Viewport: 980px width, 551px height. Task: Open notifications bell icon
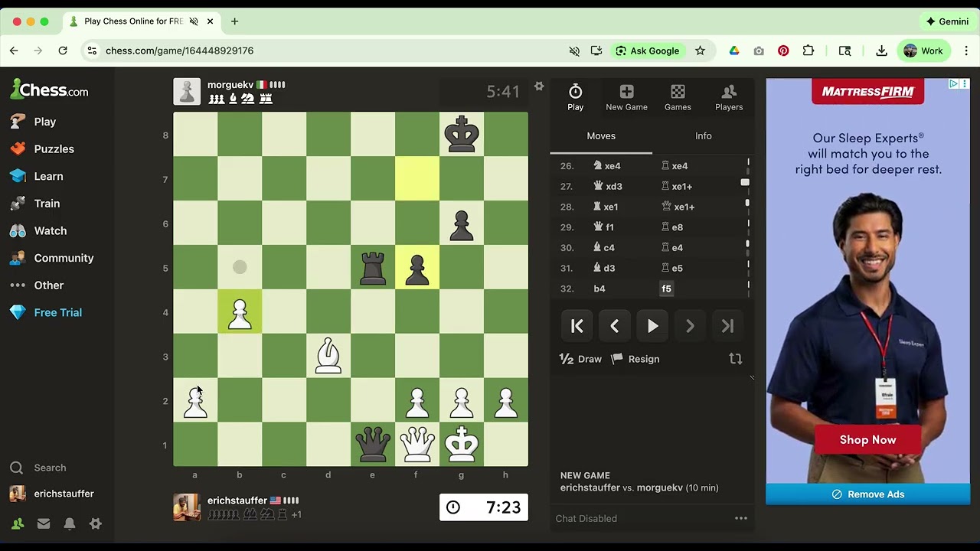click(70, 524)
